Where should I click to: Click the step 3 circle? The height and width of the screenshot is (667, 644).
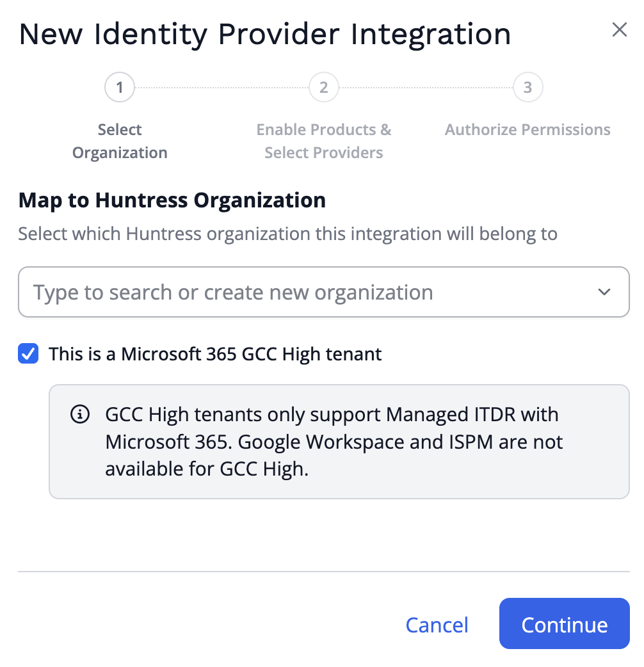pos(528,87)
